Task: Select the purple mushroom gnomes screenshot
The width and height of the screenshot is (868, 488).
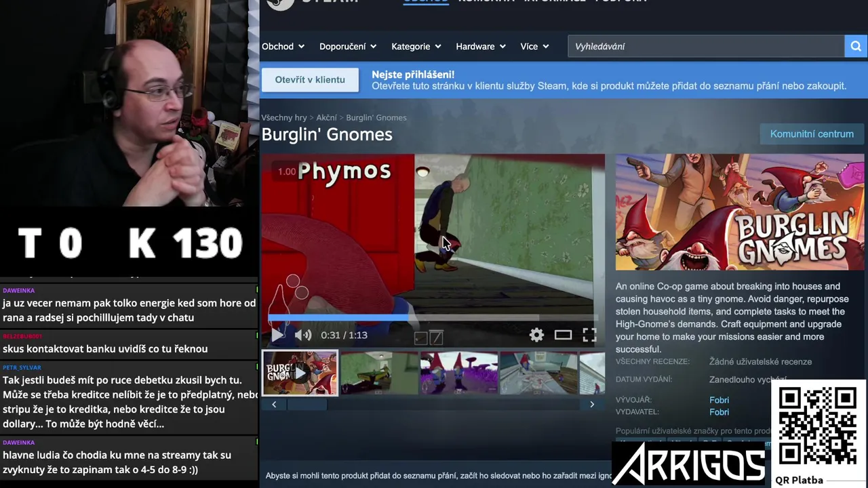Action: 458,372
